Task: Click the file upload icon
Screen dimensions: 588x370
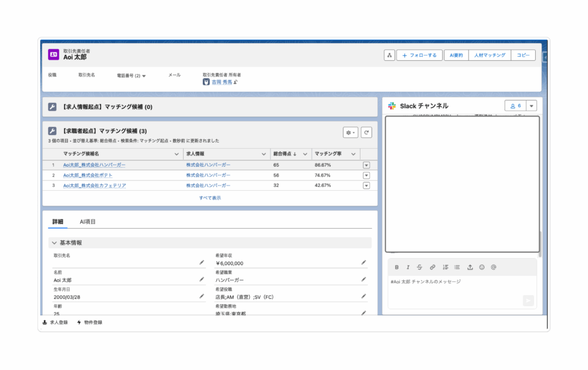Action: (x=470, y=267)
